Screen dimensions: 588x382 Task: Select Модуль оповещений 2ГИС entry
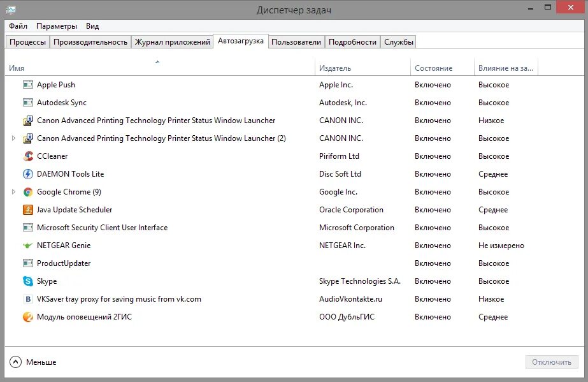click(x=84, y=317)
